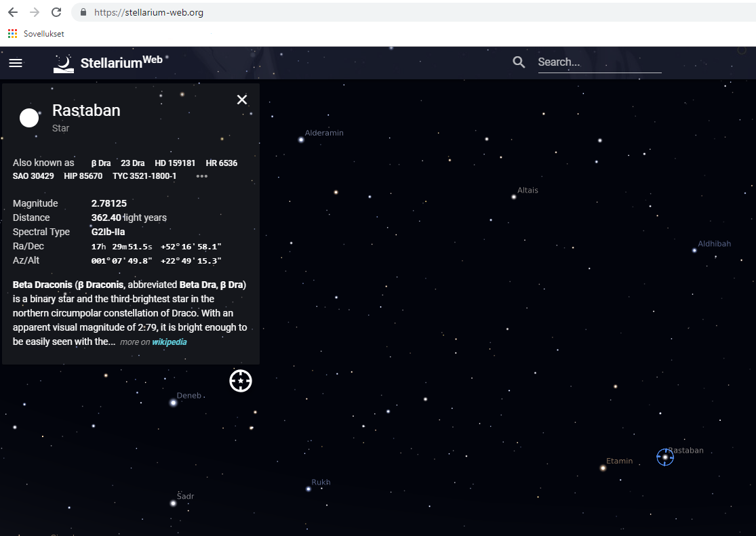Viewport: 756px width, 536px height.
Task: Click the Stellarium Web logo
Action: tap(108, 63)
